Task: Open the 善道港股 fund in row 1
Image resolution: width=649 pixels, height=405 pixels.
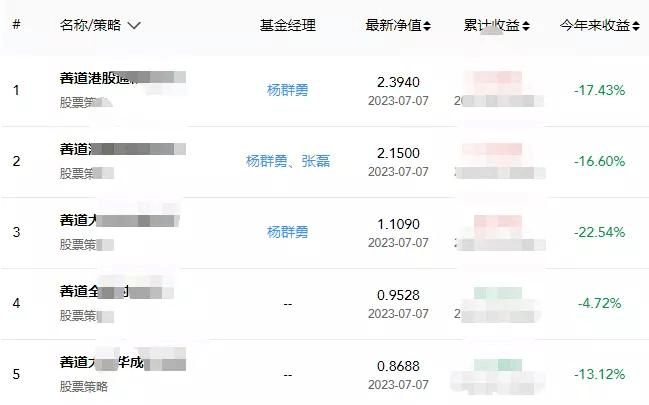Action: coord(96,78)
